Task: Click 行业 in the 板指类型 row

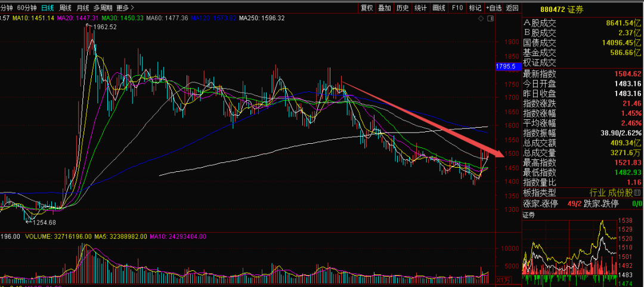Action: point(597,193)
